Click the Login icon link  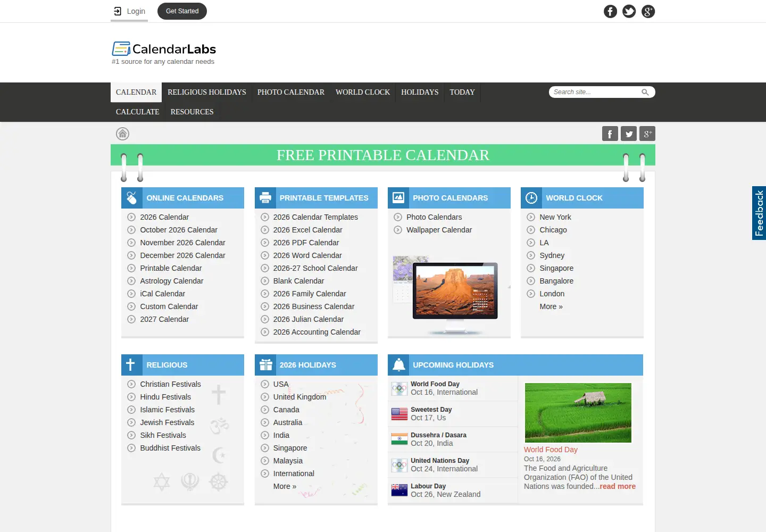129,11
